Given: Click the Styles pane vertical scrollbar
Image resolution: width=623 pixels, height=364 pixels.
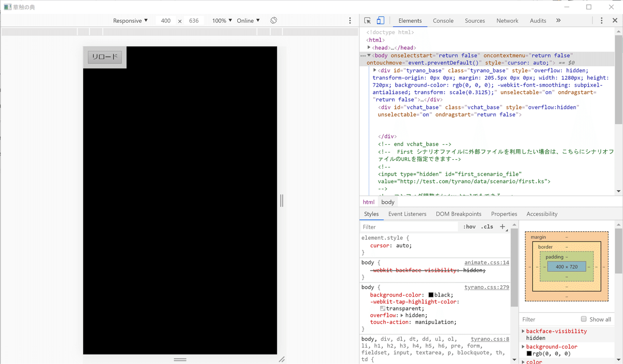Looking at the screenshot, I should click(x=514, y=267).
